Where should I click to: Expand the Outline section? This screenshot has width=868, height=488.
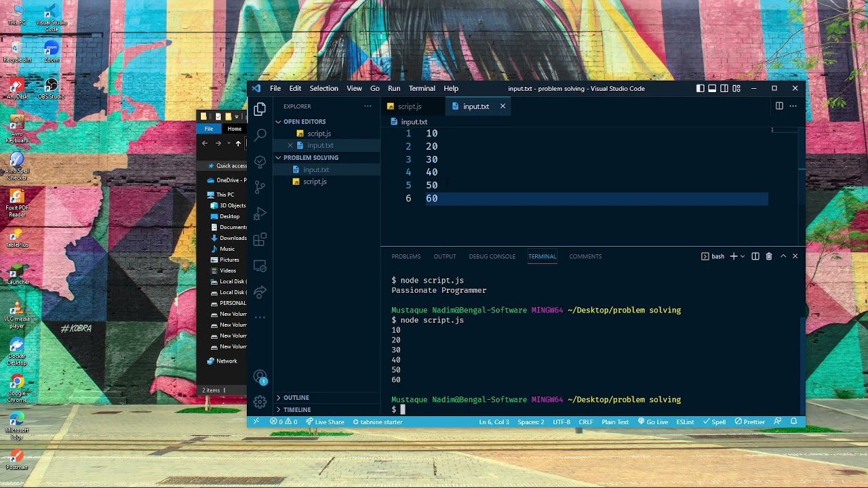pyautogui.click(x=327, y=398)
